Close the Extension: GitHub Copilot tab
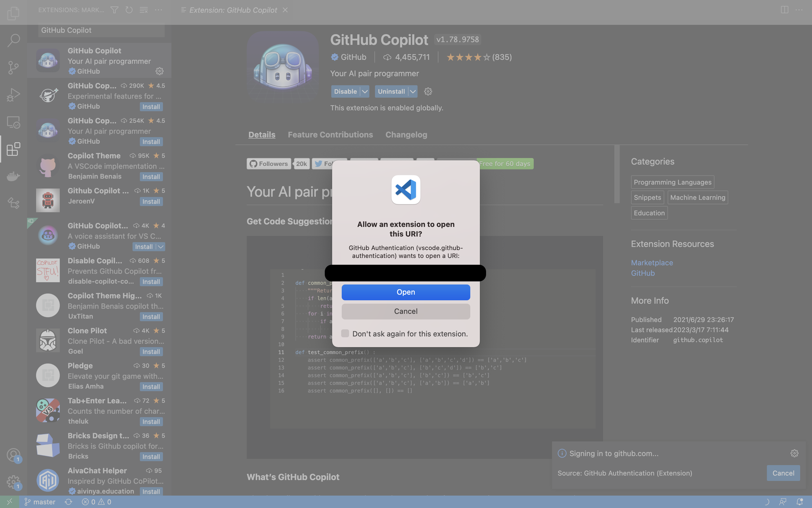 coord(285,10)
